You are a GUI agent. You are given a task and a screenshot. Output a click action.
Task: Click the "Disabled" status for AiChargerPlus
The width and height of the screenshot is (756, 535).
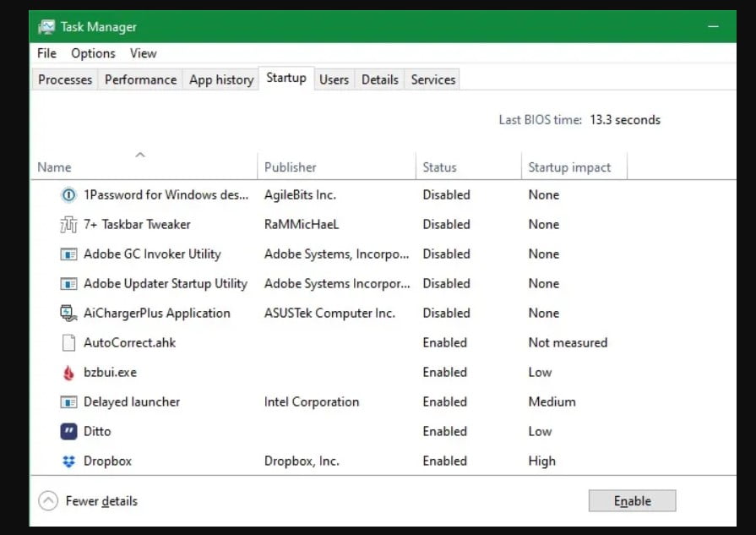[x=447, y=314]
